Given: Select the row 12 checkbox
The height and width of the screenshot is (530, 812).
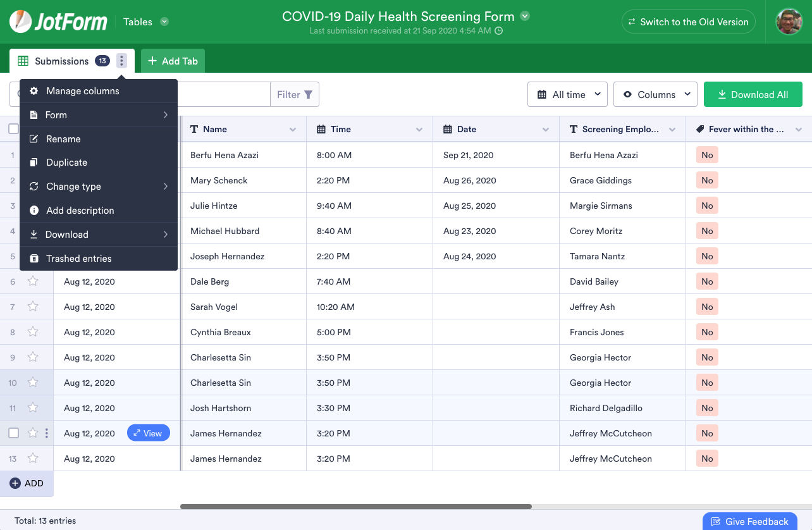Looking at the screenshot, I should point(13,433).
